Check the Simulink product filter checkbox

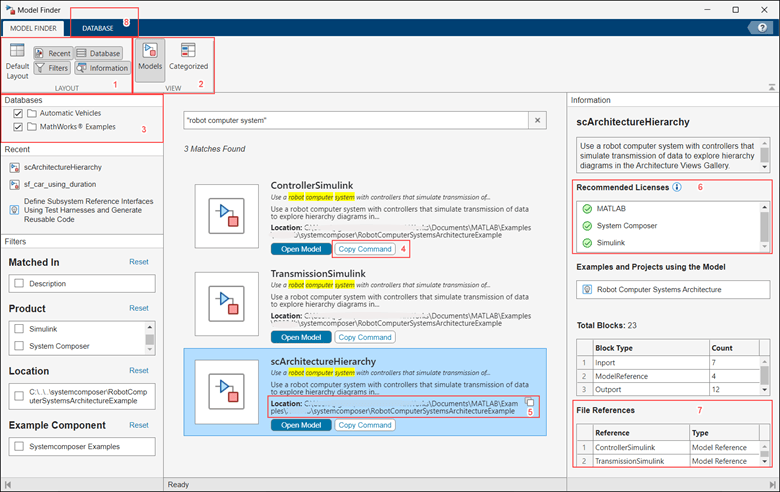click(19, 329)
